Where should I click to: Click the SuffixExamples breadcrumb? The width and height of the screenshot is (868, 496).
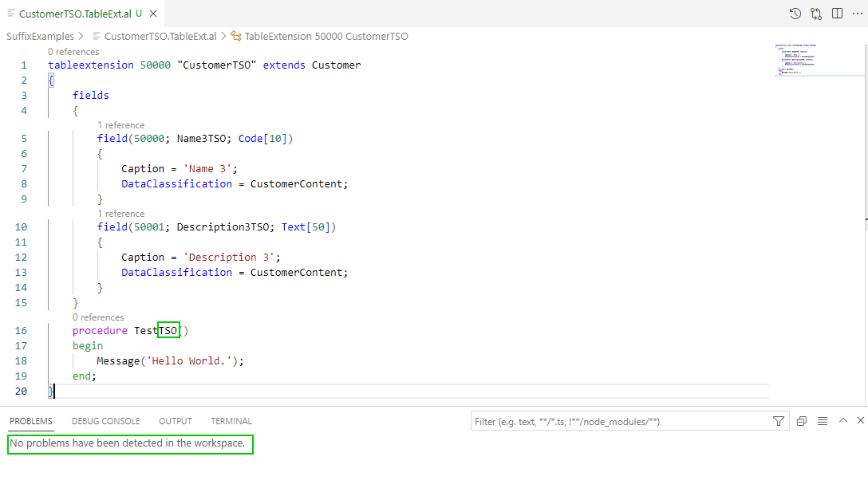click(40, 36)
